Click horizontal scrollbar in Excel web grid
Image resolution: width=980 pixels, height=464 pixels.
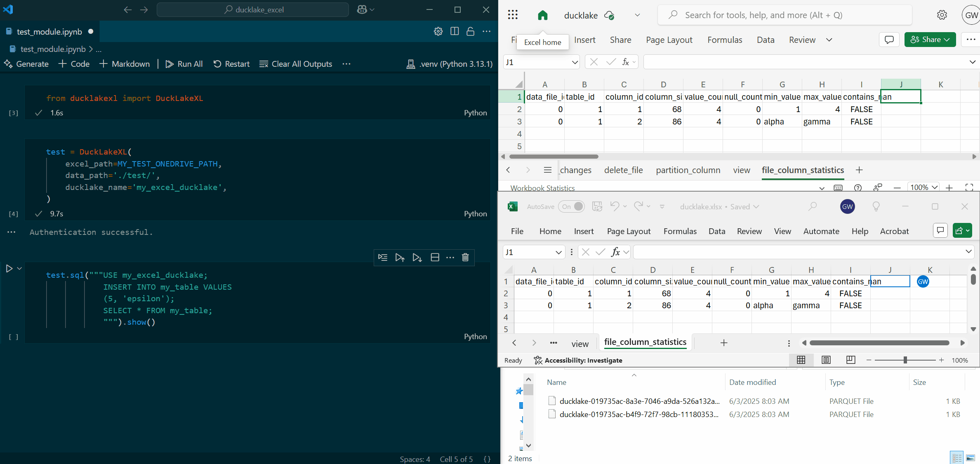click(x=554, y=157)
